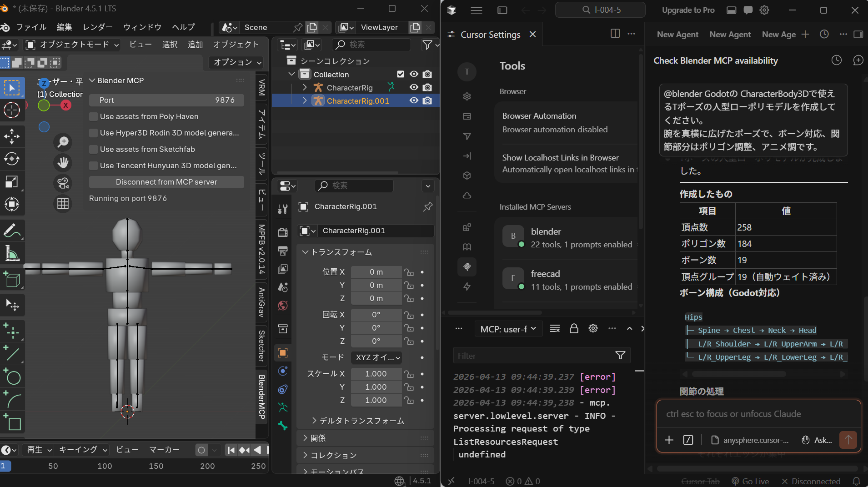Enable Use assets from Sketchfab checkbox

click(94, 150)
